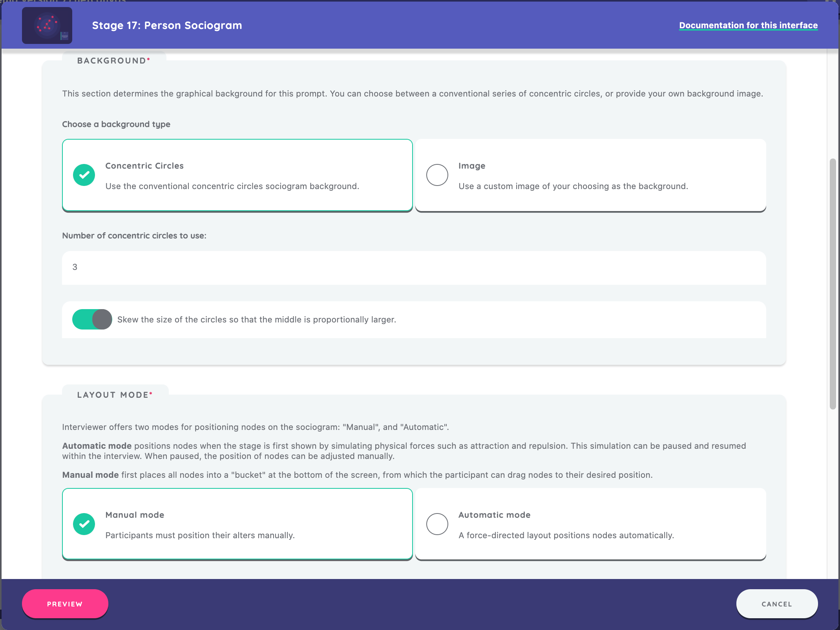Click the Stage 17: Person Sociogram title
The width and height of the screenshot is (840, 630).
[x=167, y=25]
